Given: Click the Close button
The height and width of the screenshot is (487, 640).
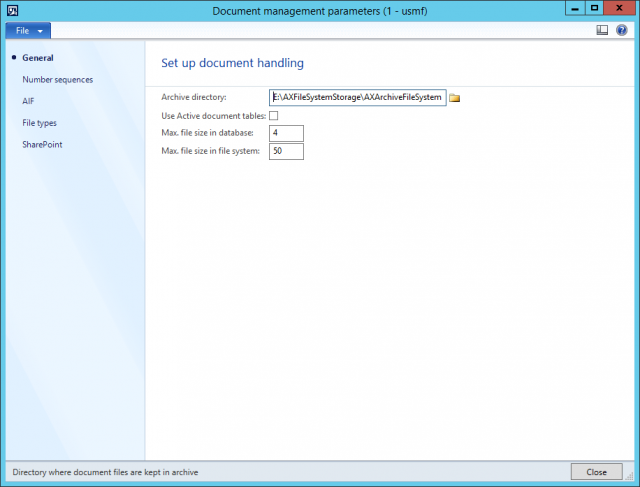Looking at the screenshot, I should [596, 472].
